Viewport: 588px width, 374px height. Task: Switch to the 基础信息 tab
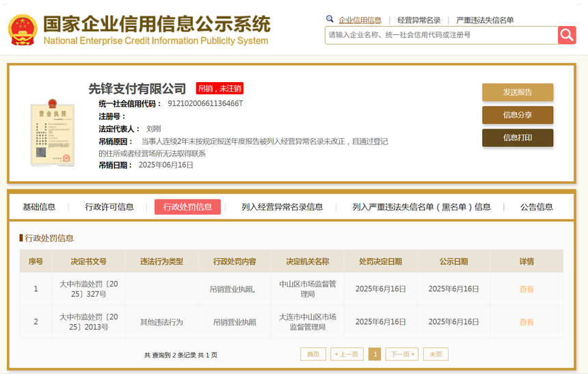(39, 207)
